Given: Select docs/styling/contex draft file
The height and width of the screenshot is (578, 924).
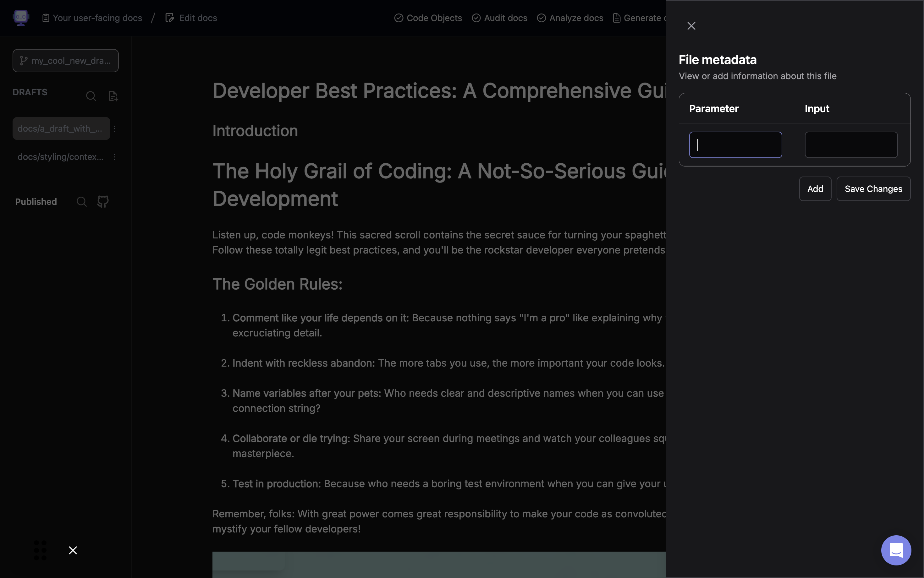Looking at the screenshot, I should point(60,157).
